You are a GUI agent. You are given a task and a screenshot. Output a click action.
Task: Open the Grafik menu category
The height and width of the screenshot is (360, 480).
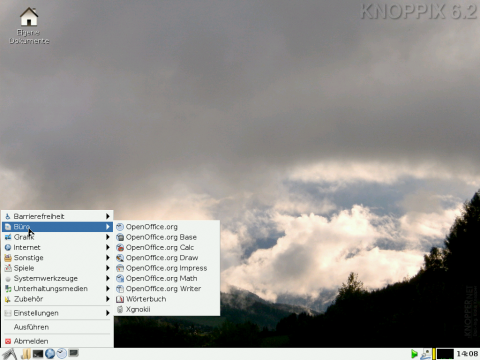tap(57, 237)
